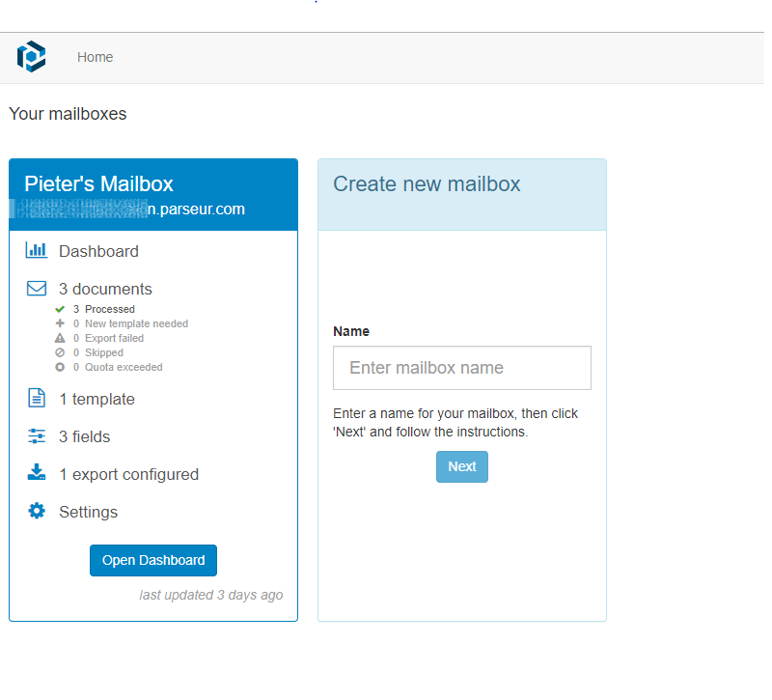Click the last updated 3 days ago text

click(x=211, y=595)
